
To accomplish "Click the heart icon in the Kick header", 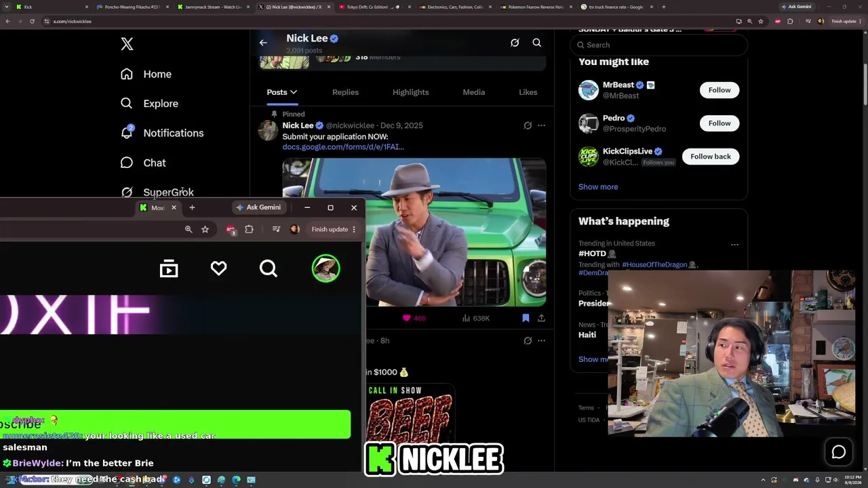I will [x=218, y=269].
